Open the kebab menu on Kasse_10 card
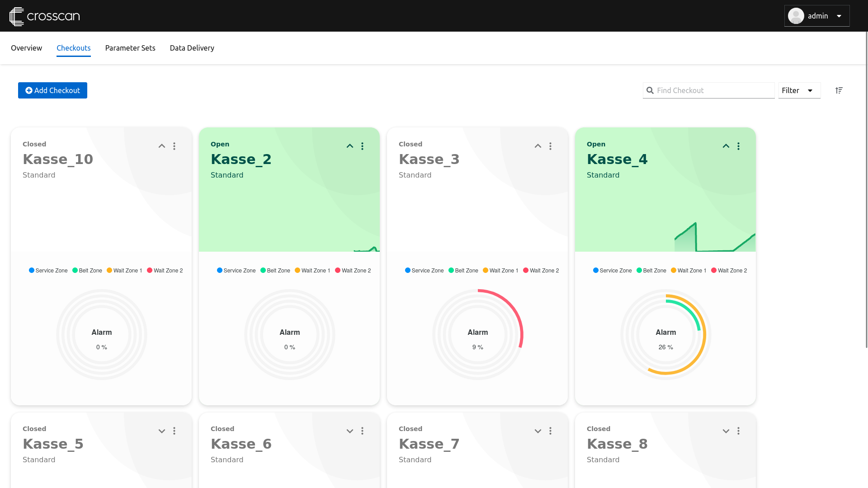Image resolution: width=868 pixels, height=488 pixels. click(175, 146)
